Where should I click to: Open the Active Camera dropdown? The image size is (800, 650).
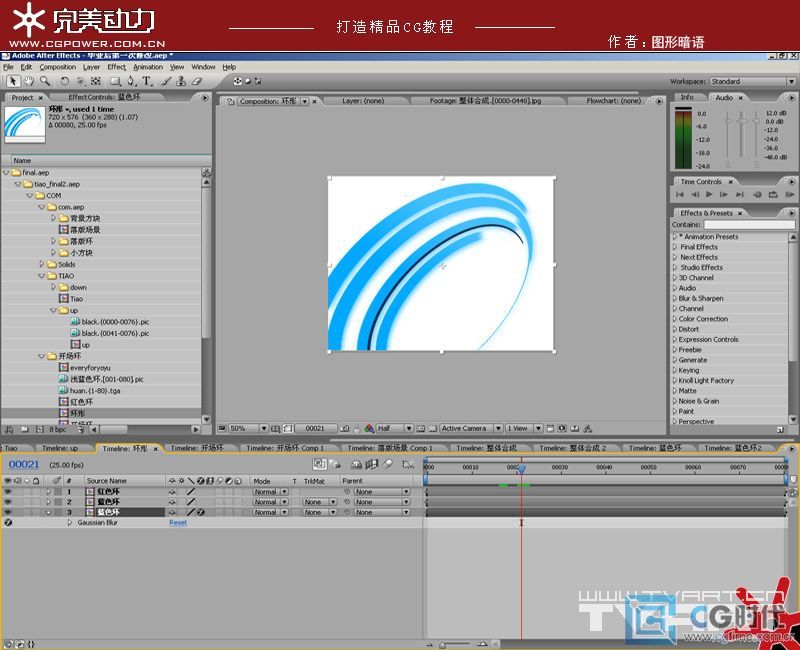[471, 429]
